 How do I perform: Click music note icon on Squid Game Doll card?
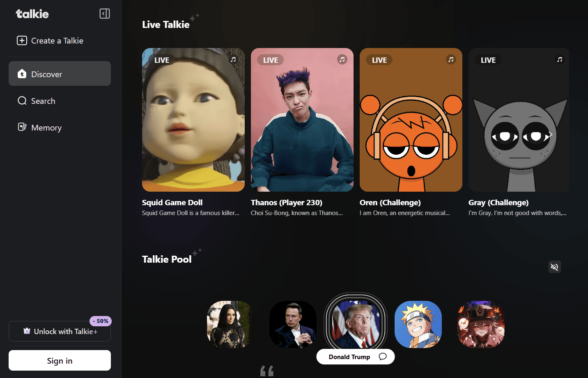point(233,60)
